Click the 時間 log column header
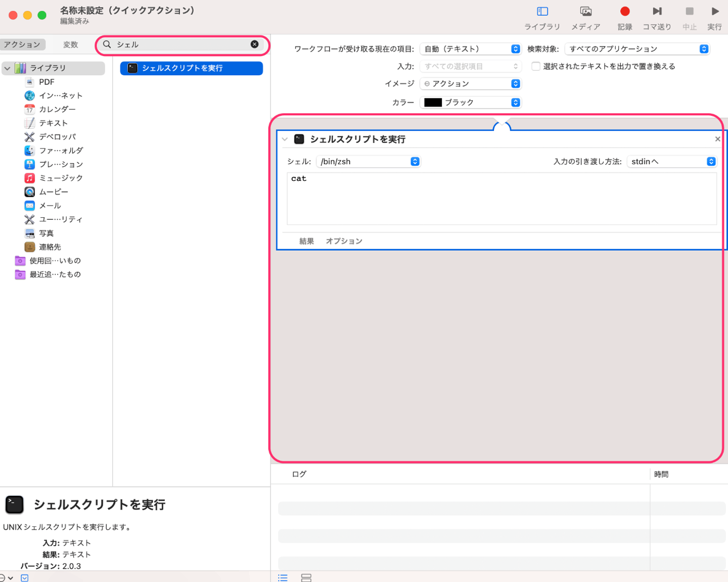 661,474
